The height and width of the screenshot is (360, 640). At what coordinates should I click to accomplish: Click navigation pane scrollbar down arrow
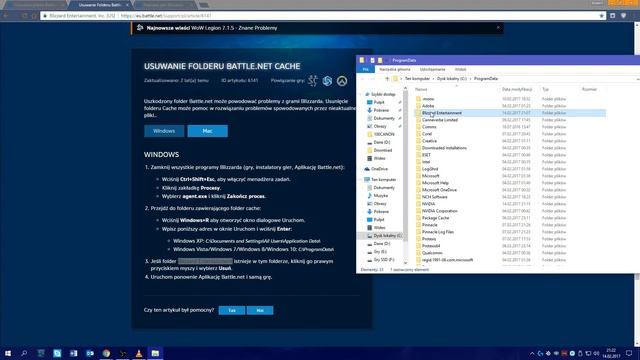(x=405, y=263)
